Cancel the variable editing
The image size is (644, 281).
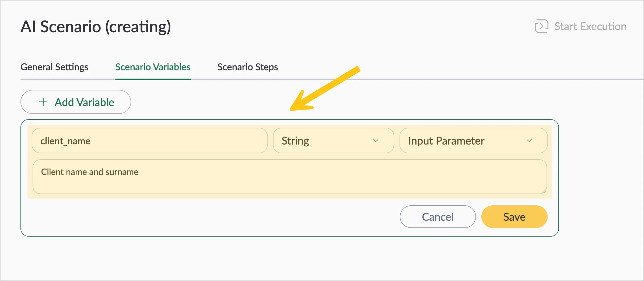438,217
